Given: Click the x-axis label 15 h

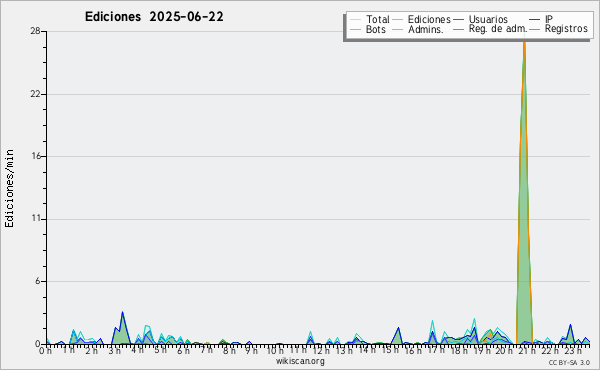Looking at the screenshot, I should [x=390, y=350].
